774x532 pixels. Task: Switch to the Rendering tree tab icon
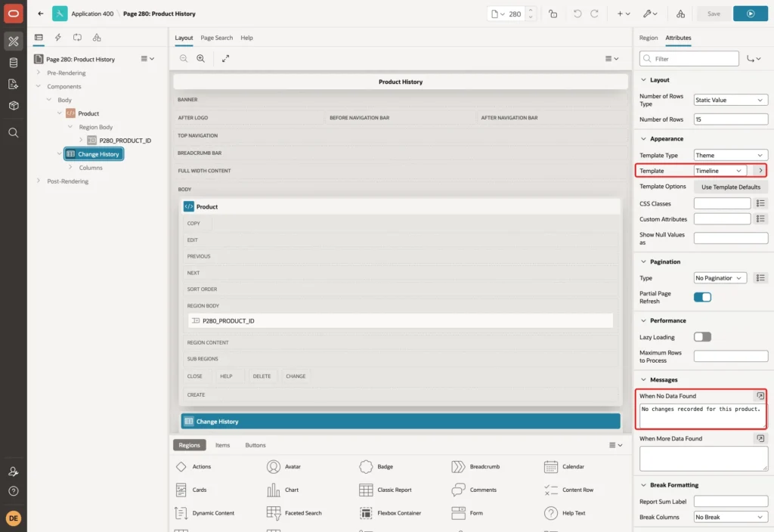pos(39,38)
